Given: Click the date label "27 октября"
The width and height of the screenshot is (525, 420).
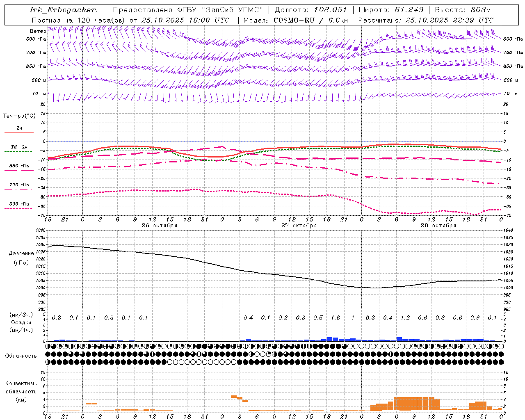Looking at the screenshot, I should [x=299, y=225].
